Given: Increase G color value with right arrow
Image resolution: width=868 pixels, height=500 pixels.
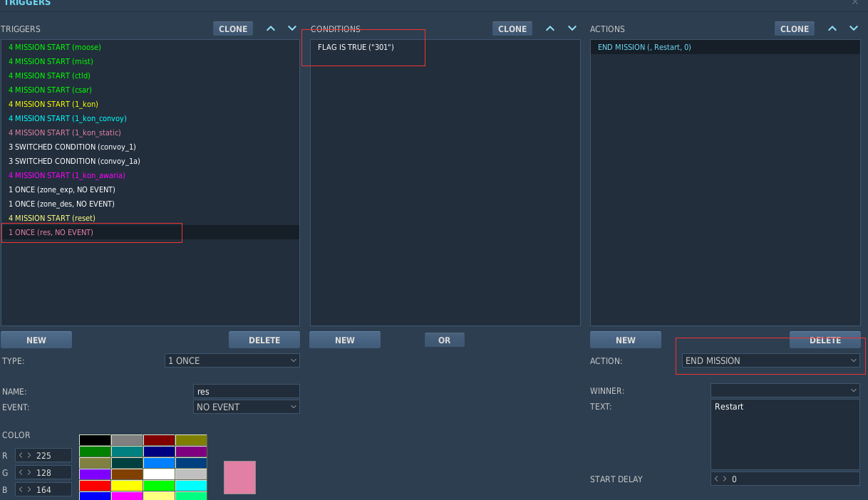Looking at the screenshot, I should [x=29, y=473].
